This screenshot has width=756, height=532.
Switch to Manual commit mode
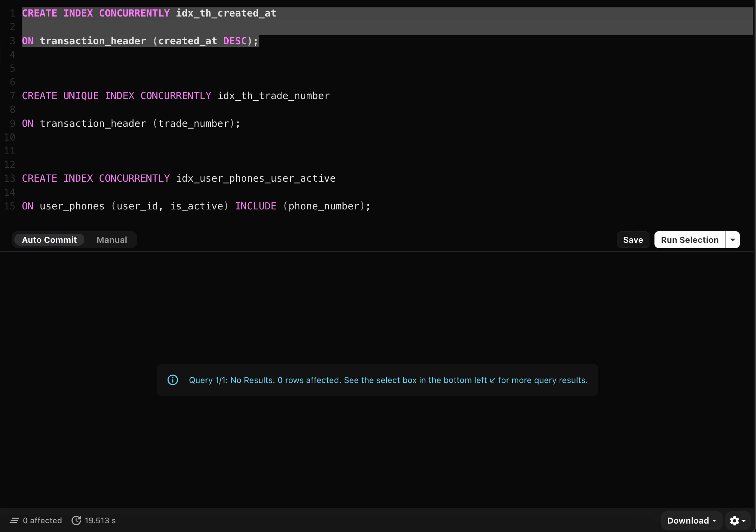pos(112,240)
